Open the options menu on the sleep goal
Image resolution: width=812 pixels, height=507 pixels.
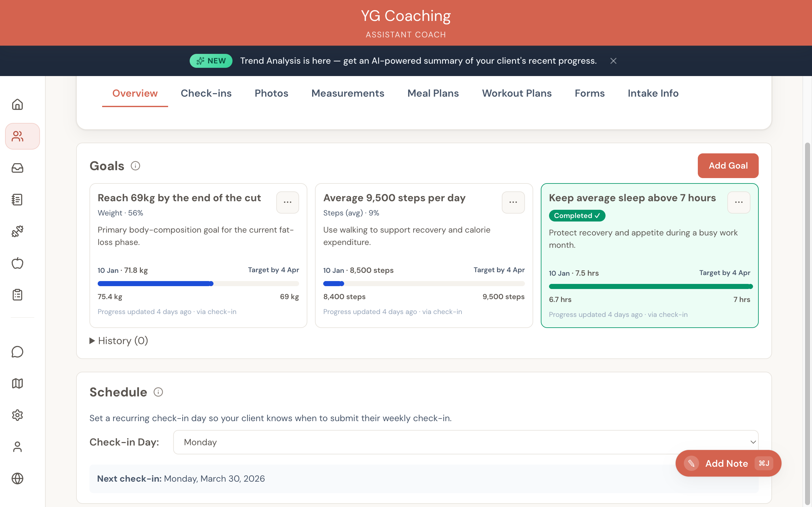[x=739, y=202]
